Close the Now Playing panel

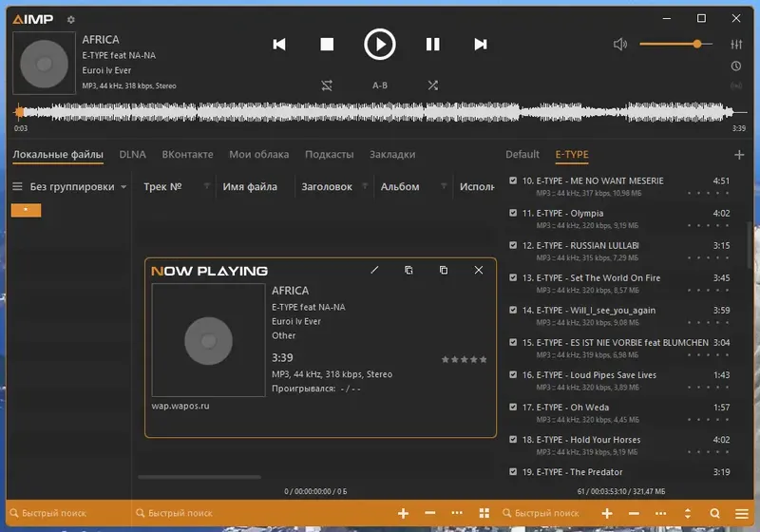tap(479, 271)
